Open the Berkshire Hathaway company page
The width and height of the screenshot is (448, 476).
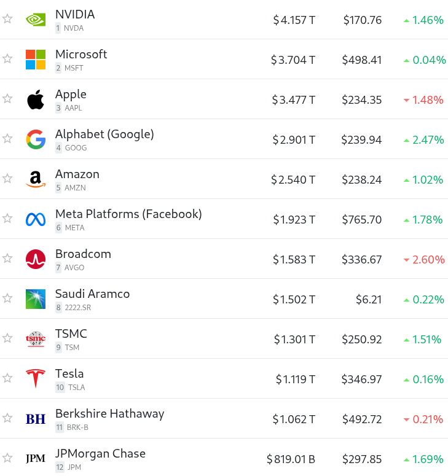pos(109,414)
